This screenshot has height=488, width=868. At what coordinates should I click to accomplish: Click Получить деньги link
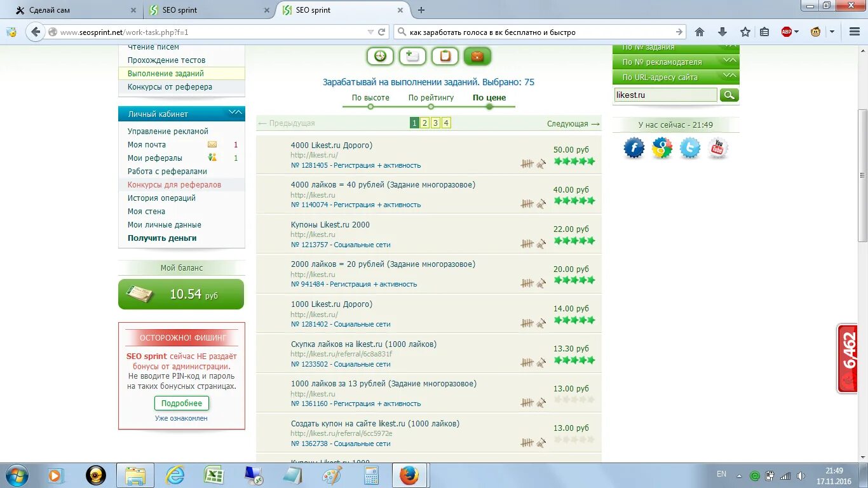pos(162,238)
